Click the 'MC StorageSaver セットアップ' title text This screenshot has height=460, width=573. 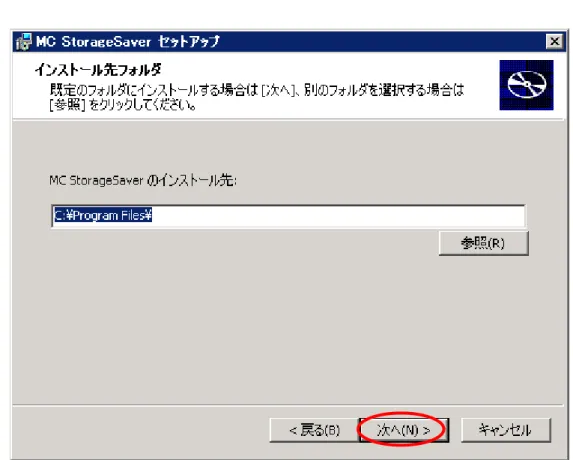(128, 41)
